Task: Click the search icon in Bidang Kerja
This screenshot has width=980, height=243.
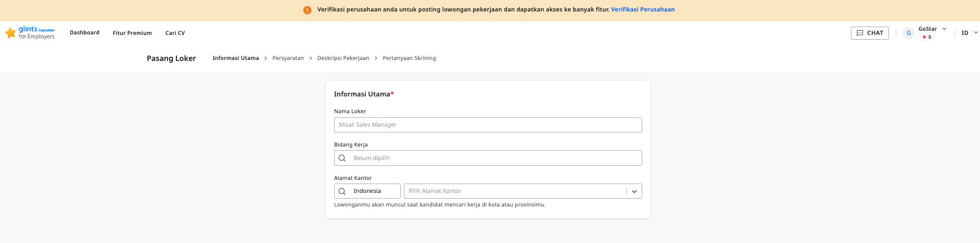Action: click(x=342, y=158)
